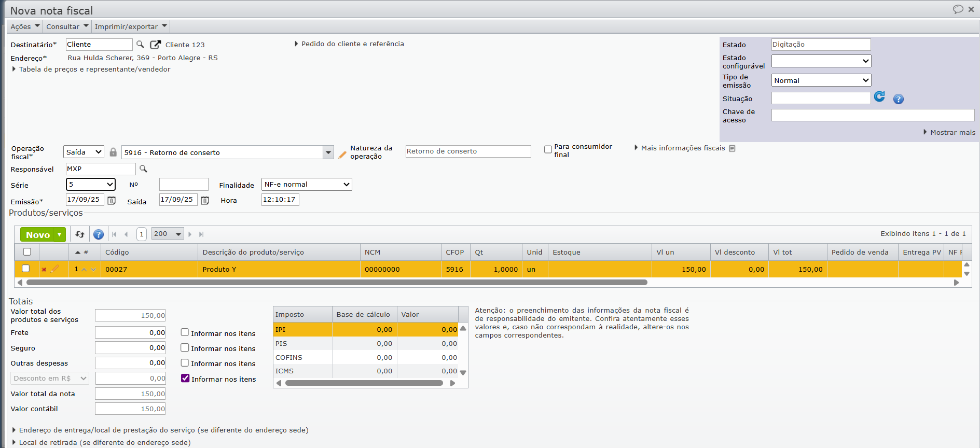980x448 pixels.
Task: Select the Produto Y row checkbox
Action: (26, 269)
